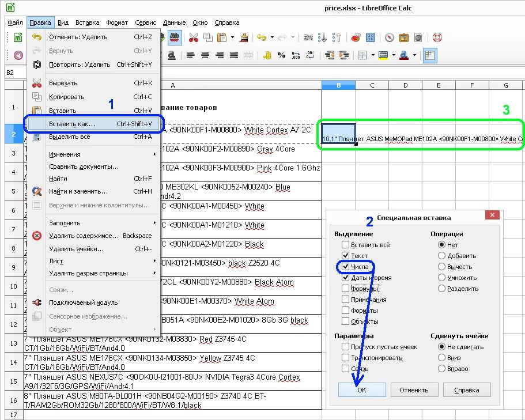
Task: Justify cell text
Action: point(234,55)
